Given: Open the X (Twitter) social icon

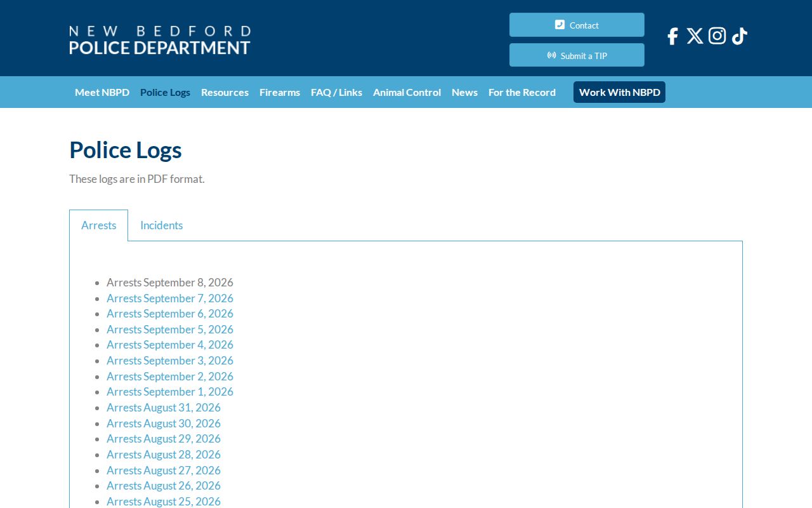Looking at the screenshot, I should pos(695,36).
